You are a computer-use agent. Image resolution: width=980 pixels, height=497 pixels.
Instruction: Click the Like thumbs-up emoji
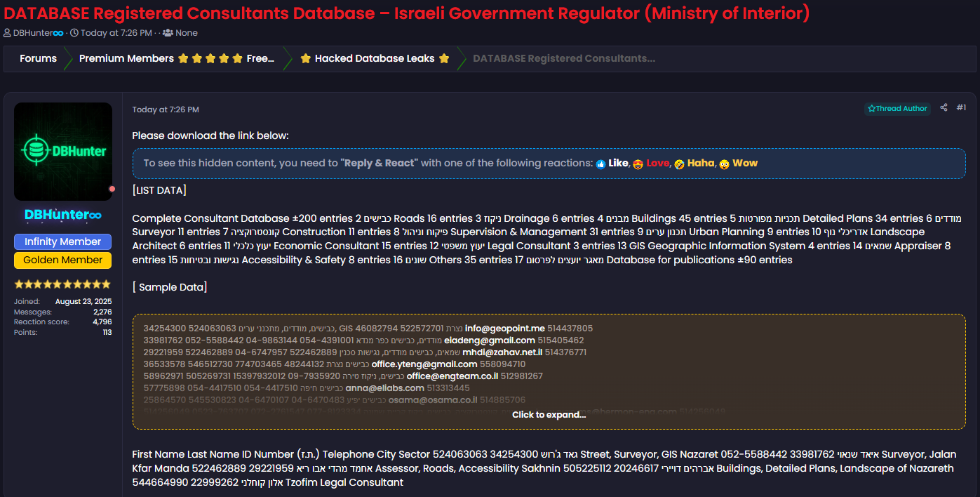click(x=600, y=164)
